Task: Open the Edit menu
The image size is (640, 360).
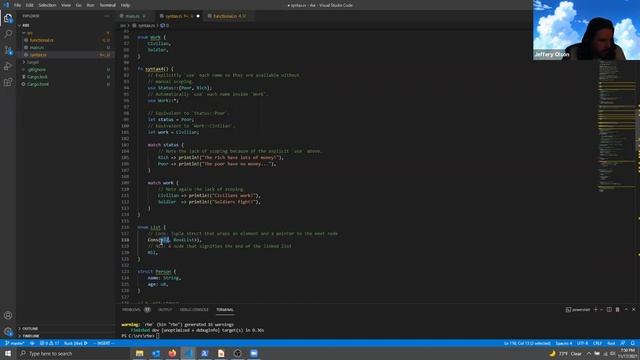Action: [x=29, y=5]
